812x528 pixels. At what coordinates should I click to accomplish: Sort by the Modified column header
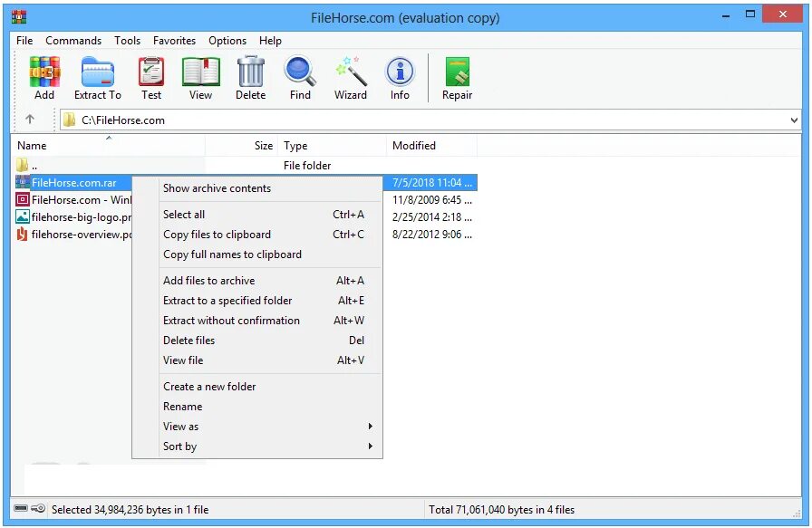(432, 146)
